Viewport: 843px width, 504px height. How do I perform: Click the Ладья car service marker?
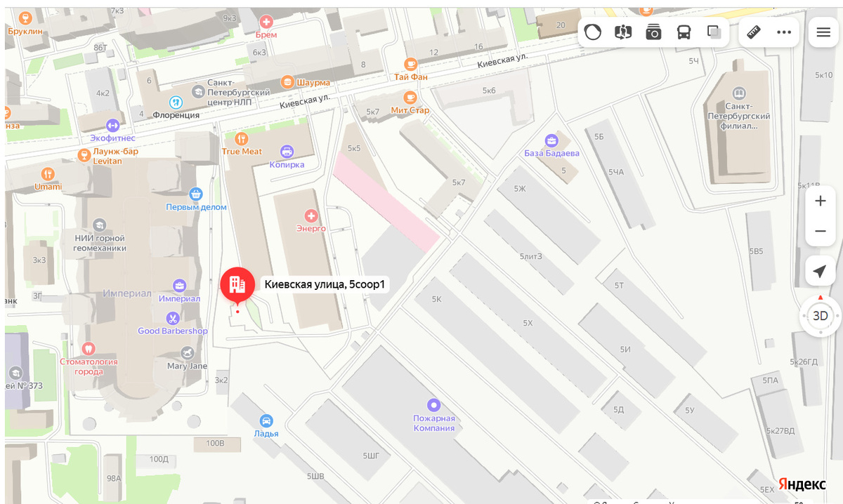pyautogui.click(x=266, y=420)
